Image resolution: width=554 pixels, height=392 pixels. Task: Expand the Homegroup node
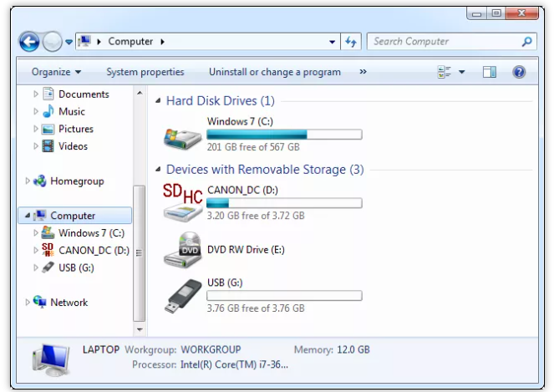pos(28,181)
